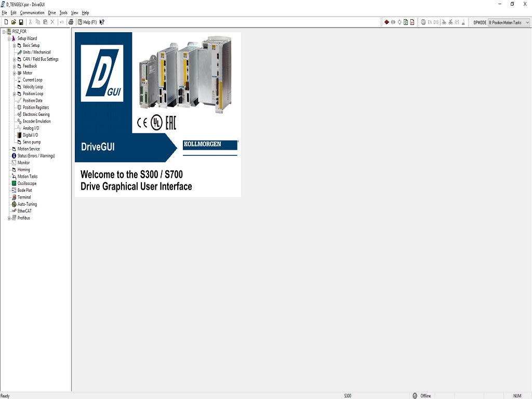Click the DIS disable button
The height and width of the screenshot is (399, 532).
coord(436,22)
